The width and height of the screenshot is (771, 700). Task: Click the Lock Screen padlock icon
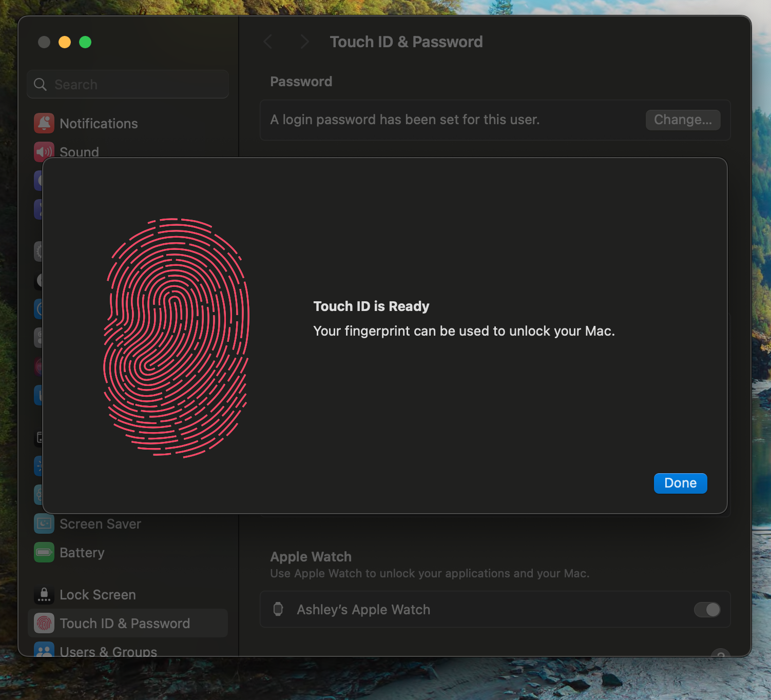click(x=44, y=594)
